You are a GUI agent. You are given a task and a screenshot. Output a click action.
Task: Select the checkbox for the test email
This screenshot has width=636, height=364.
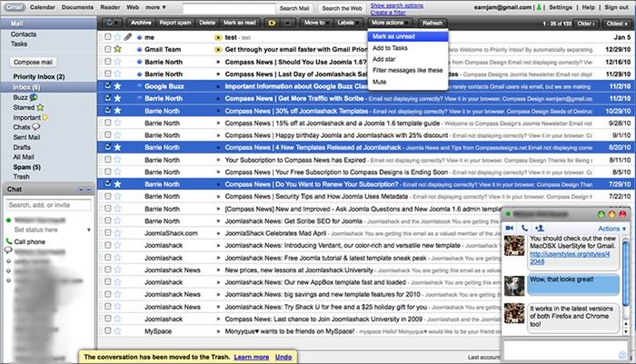(x=107, y=37)
